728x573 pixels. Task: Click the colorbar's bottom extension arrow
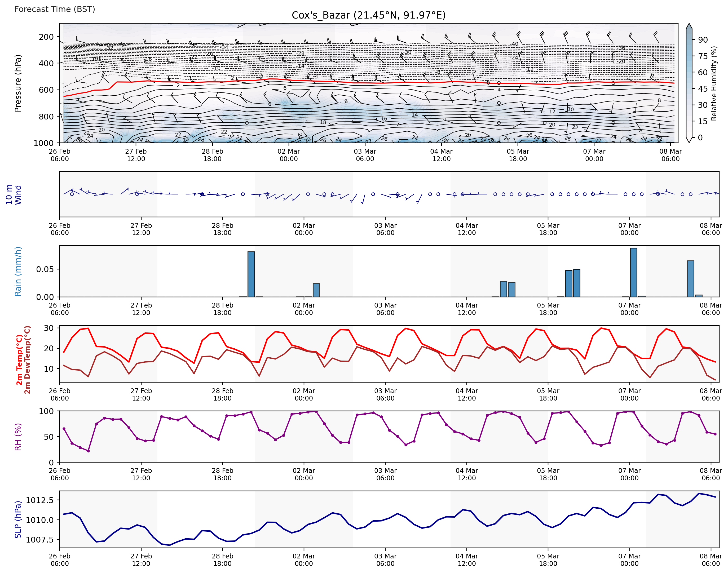689,140
